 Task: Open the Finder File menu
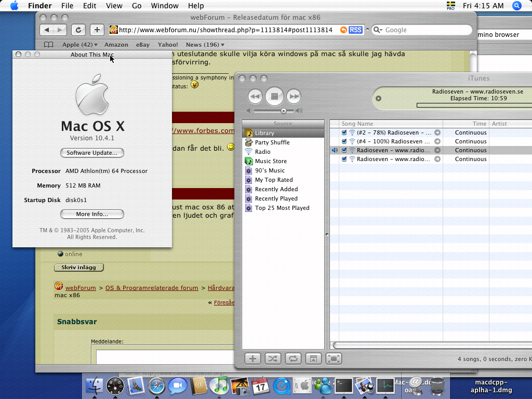(x=67, y=6)
